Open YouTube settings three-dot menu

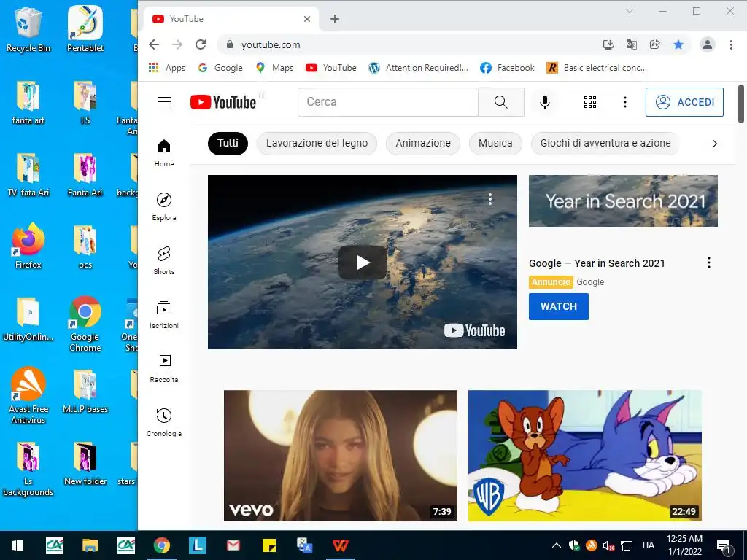point(625,102)
